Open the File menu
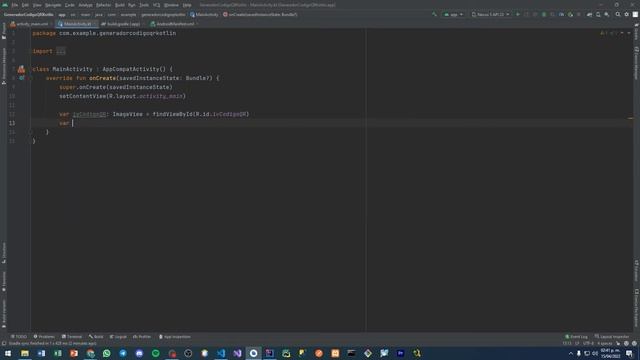 pos(15,5)
